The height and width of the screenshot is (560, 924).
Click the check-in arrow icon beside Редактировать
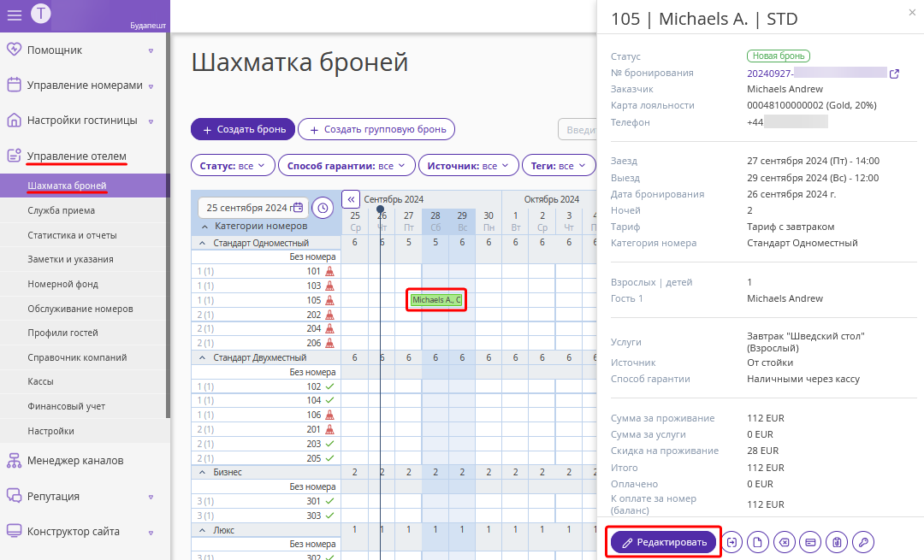[x=731, y=542]
